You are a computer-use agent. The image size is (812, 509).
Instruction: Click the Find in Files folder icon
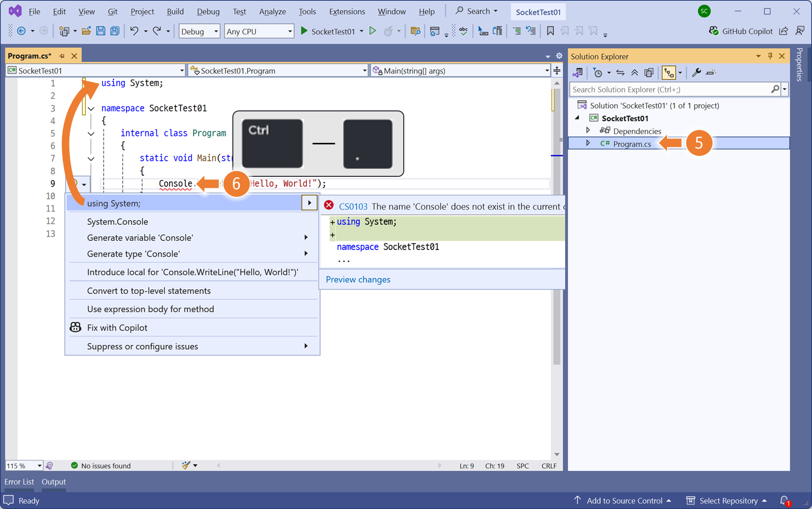pyautogui.click(x=415, y=31)
